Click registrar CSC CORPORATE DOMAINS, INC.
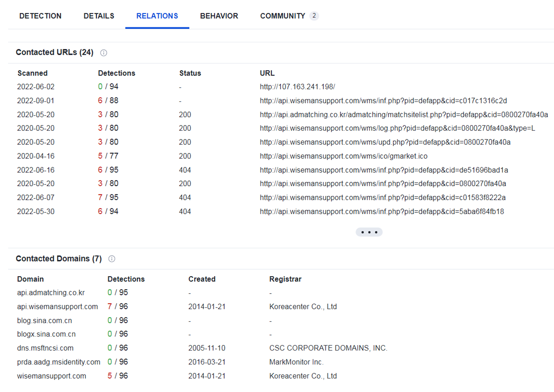This screenshot has height=392, width=554. 328,348
